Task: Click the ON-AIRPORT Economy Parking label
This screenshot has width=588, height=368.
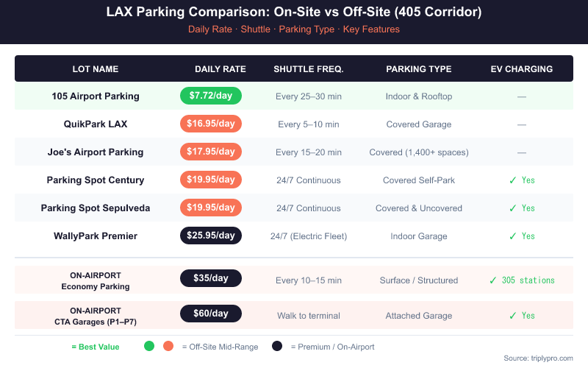Action: (96, 280)
